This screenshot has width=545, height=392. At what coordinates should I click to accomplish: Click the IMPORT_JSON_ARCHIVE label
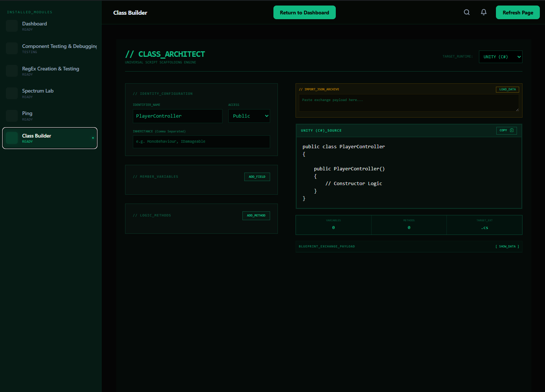point(319,89)
